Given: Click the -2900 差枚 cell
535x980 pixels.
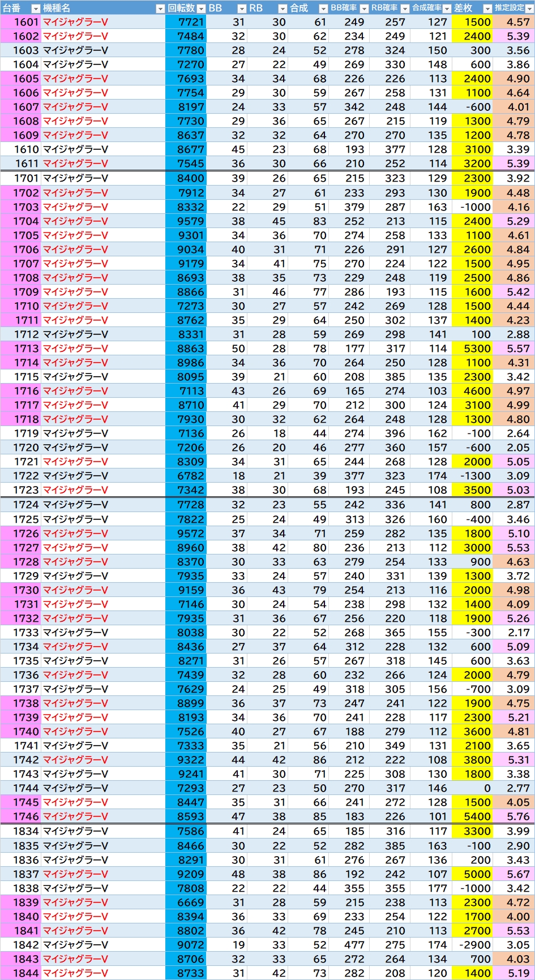Looking at the screenshot, I should 472,945.
